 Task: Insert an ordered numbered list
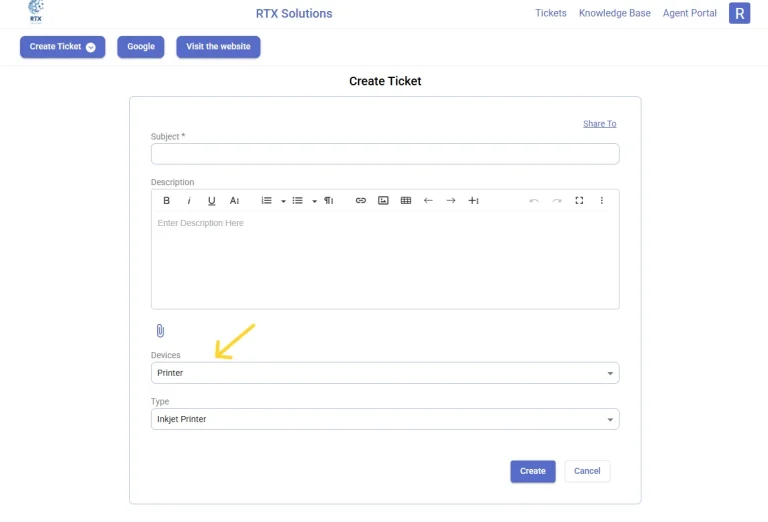tap(266, 200)
